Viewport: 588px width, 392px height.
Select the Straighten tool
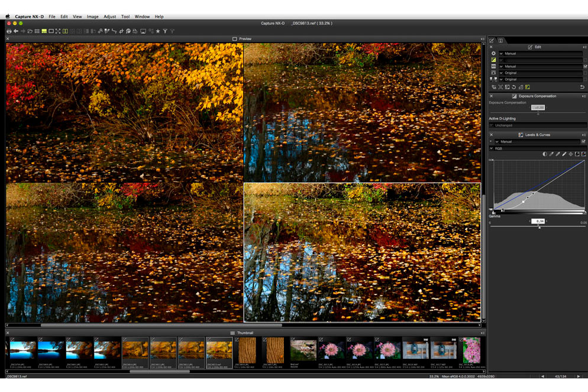tap(113, 31)
